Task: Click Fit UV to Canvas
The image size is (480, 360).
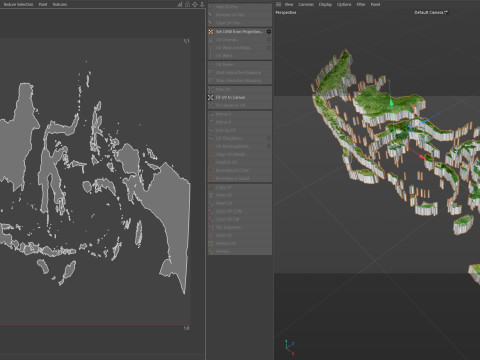Action: (x=240, y=97)
